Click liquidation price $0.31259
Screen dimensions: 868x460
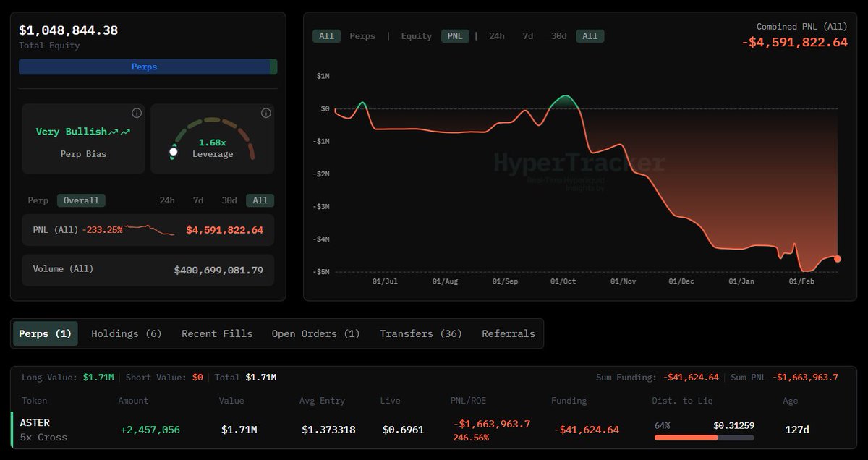pyautogui.click(x=733, y=425)
